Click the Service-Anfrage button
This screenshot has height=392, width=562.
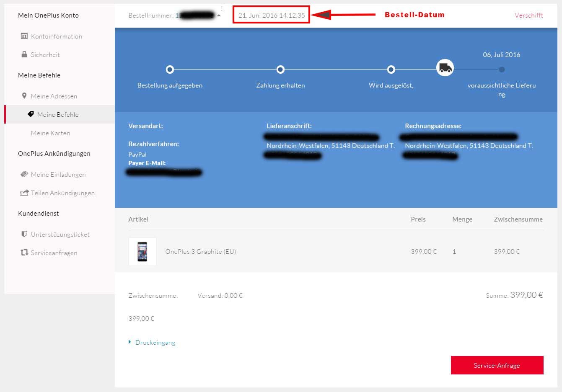click(x=497, y=365)
